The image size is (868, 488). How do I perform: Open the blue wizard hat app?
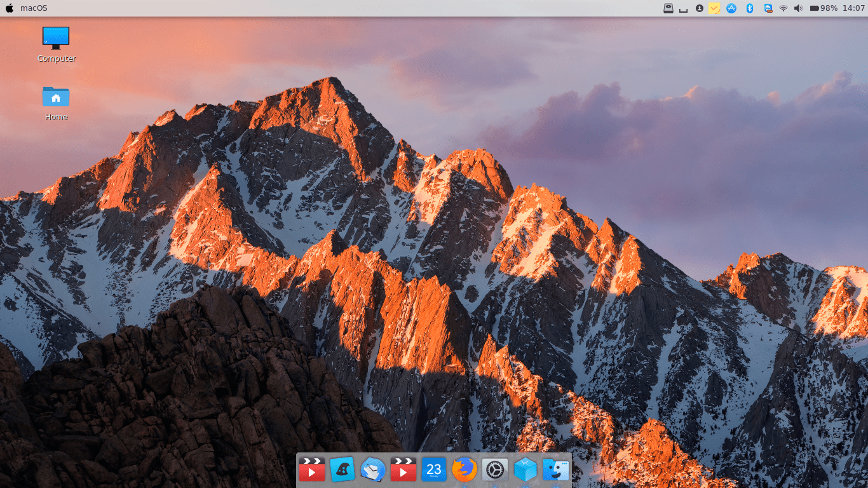point(342,470)
